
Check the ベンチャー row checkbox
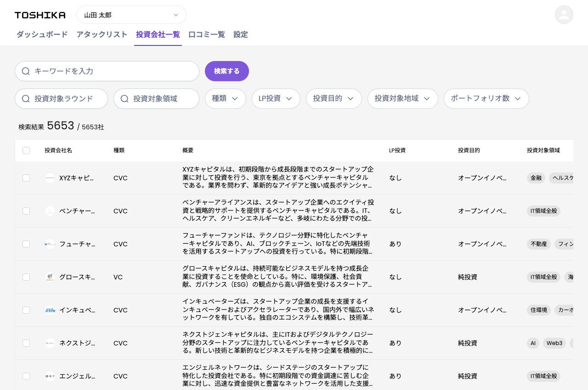tap(26, 211)
